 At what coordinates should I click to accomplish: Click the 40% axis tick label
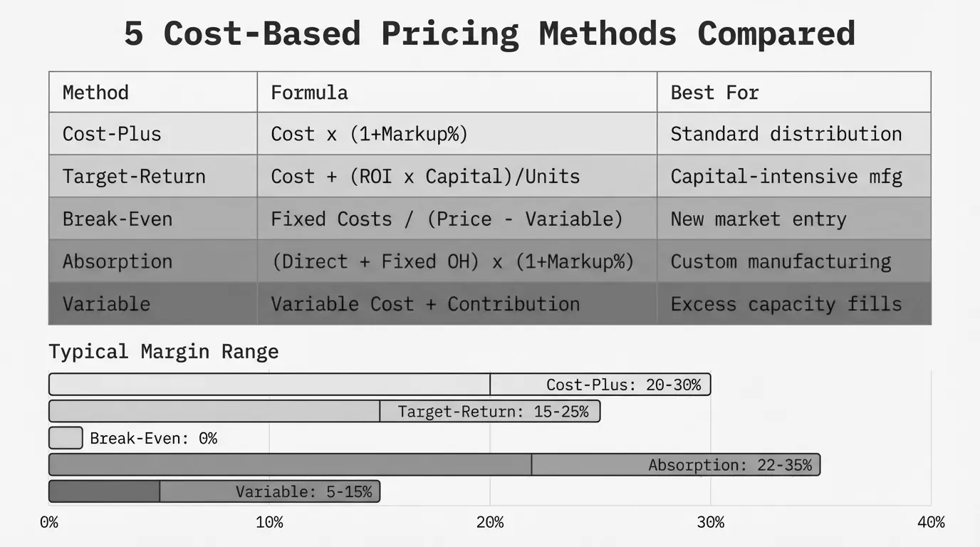point(930,523)
